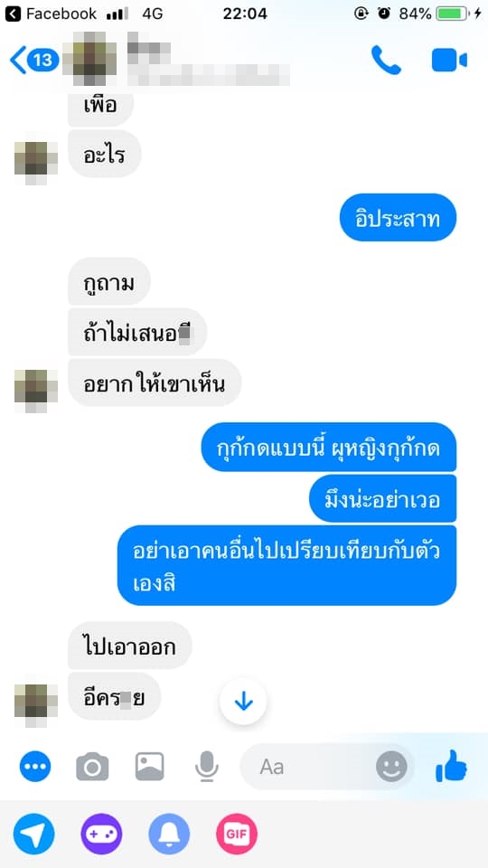Open the camera to take a photo
The height and width of the screenshot is (868, 488).
92,767
